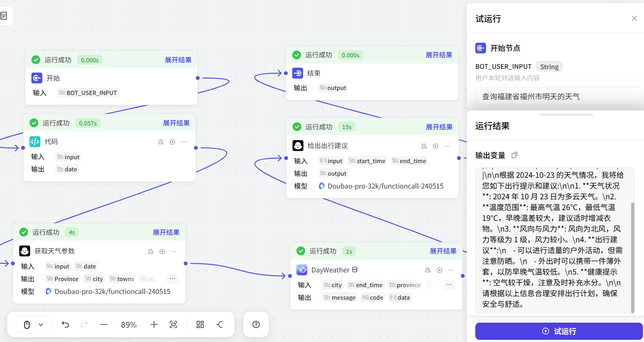
Task: Click 展开结果 on the 开始 node
Action: pos(178,60)
